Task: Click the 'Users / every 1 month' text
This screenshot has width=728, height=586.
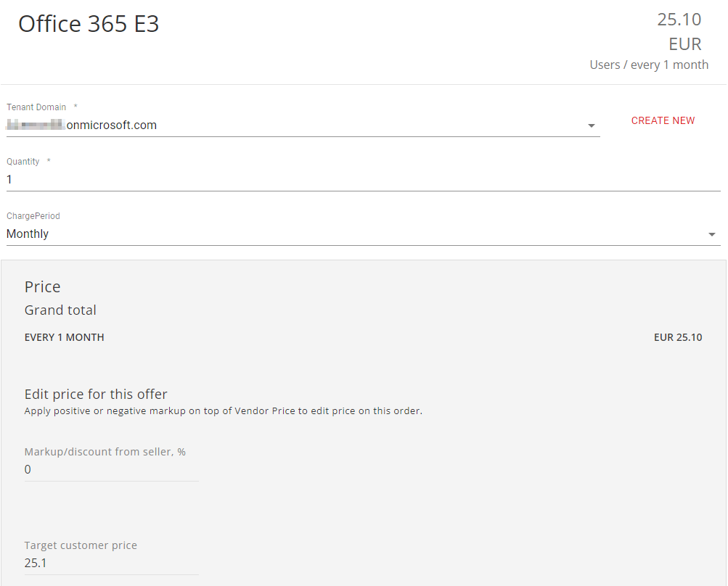Action: pos(649,65)
